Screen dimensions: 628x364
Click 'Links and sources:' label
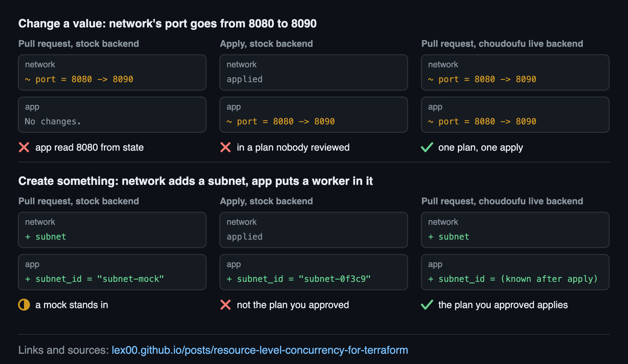tap(63, 350)
